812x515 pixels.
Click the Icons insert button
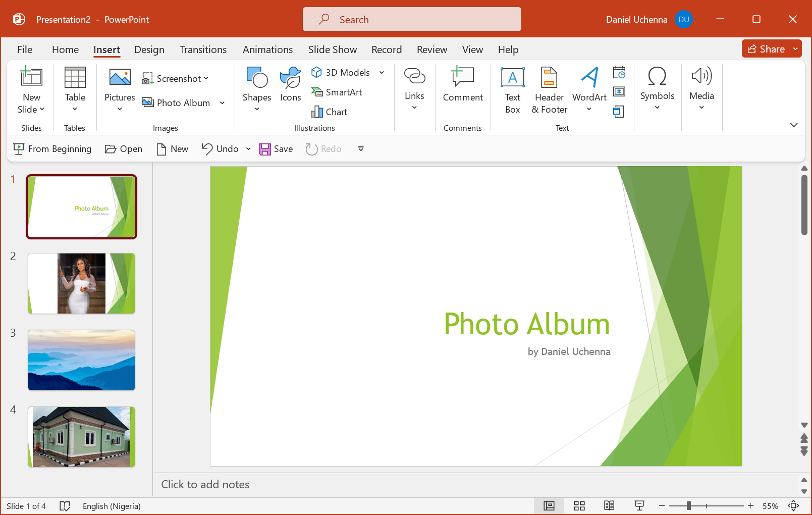(290, 85)
